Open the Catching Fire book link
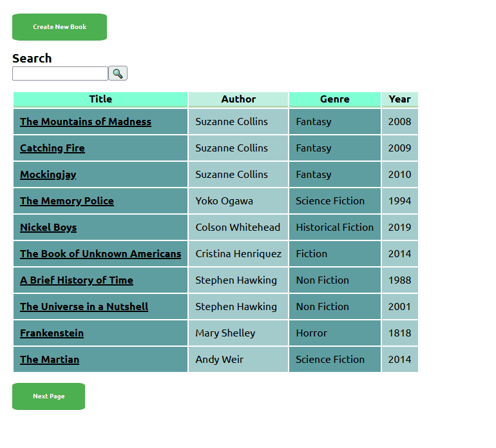The image size is (496, 448). point(53,148)
